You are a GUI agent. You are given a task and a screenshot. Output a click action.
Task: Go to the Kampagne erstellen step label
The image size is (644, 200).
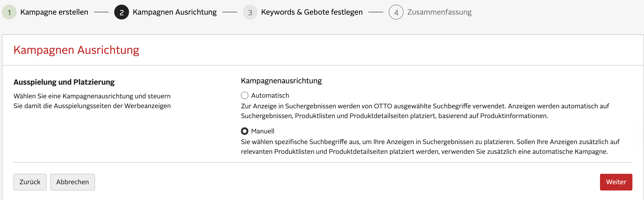(54, 12)
